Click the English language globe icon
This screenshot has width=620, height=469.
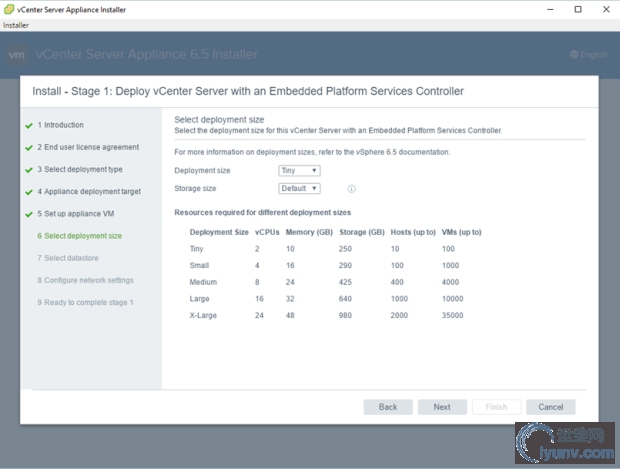574,54
